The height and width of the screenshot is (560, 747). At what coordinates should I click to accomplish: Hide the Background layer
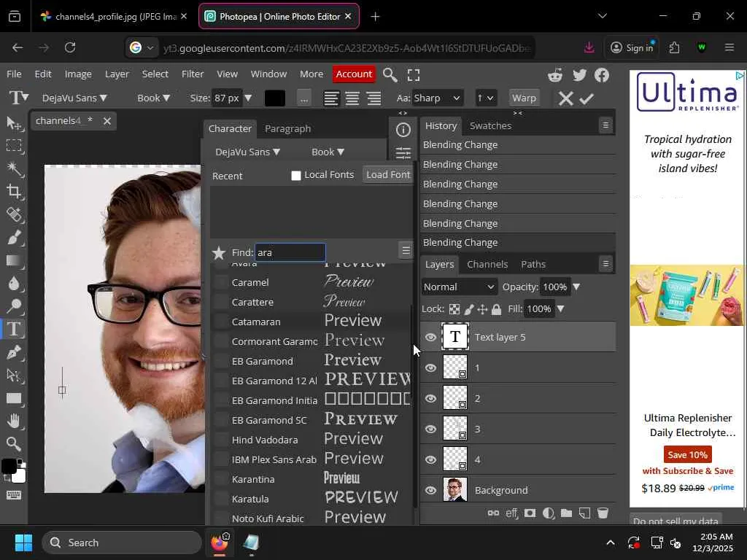pos(430,490)
